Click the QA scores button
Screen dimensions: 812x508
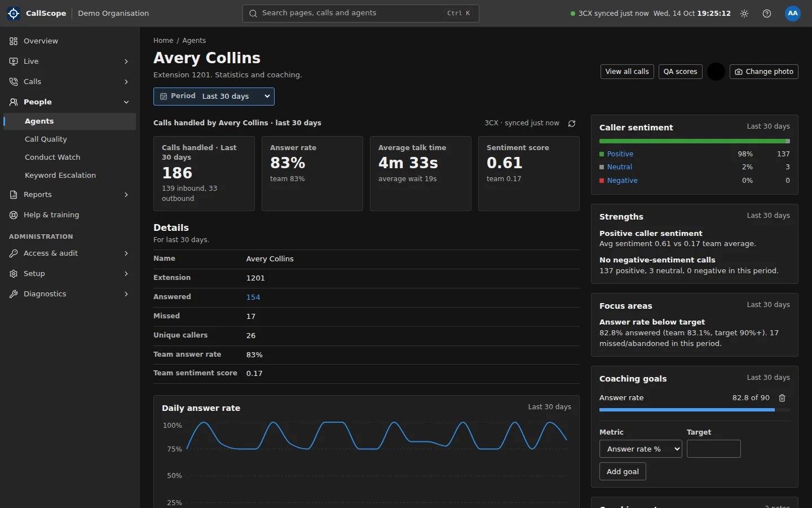point(680,72)
